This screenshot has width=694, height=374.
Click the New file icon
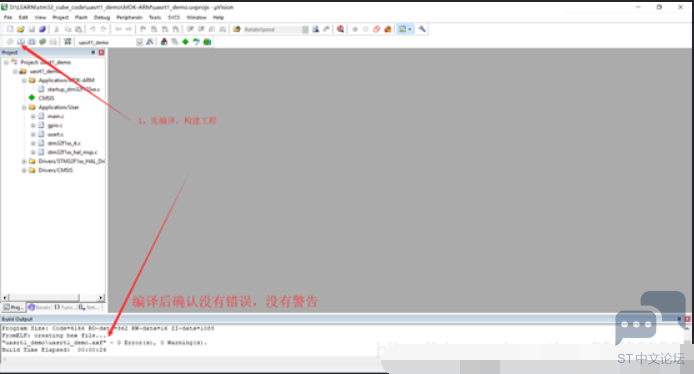click(x=10, y=29)
